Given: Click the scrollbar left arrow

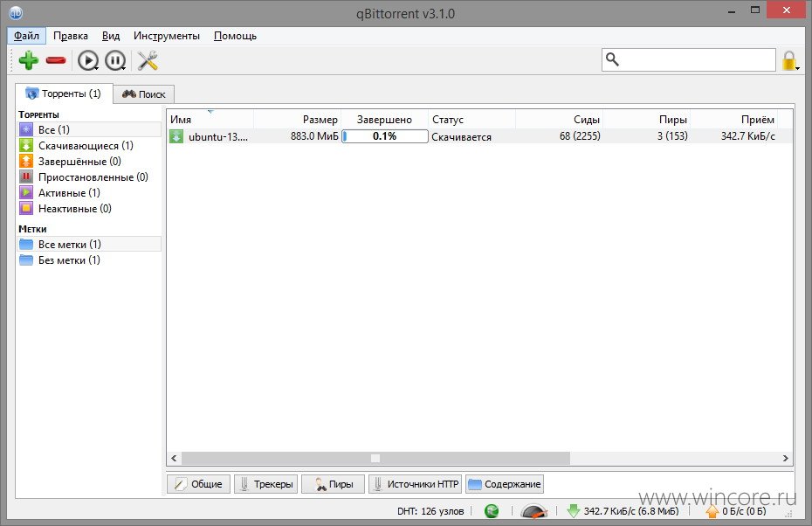Looking at the screenshot, I should (x=174, y=458).
